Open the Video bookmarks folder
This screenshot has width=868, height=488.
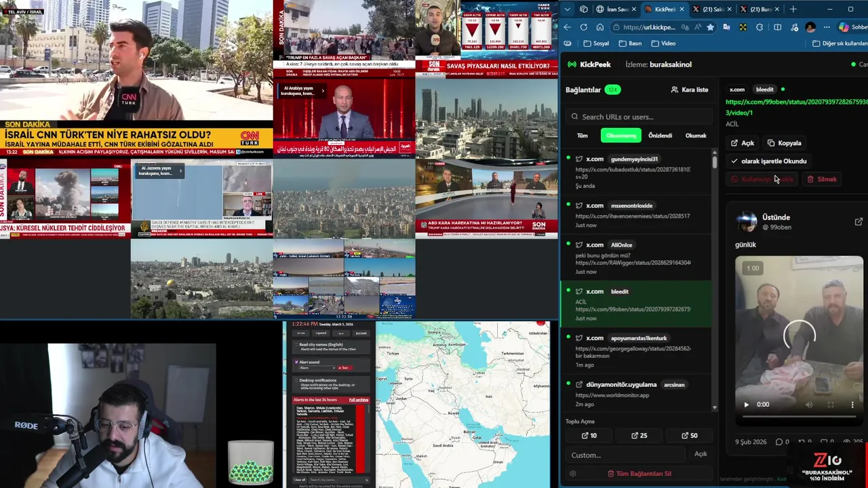pos(663,43)
